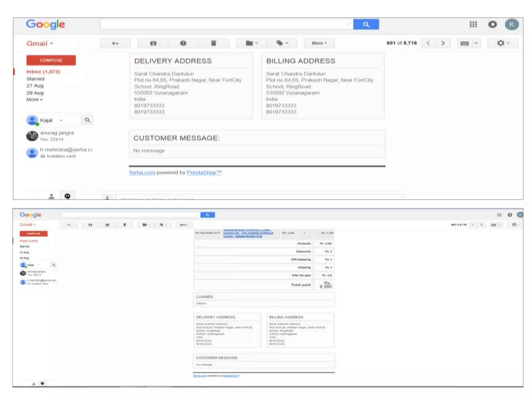Click into the top Gmail search field
Screen dimensions: 532x399
(223, 24)
